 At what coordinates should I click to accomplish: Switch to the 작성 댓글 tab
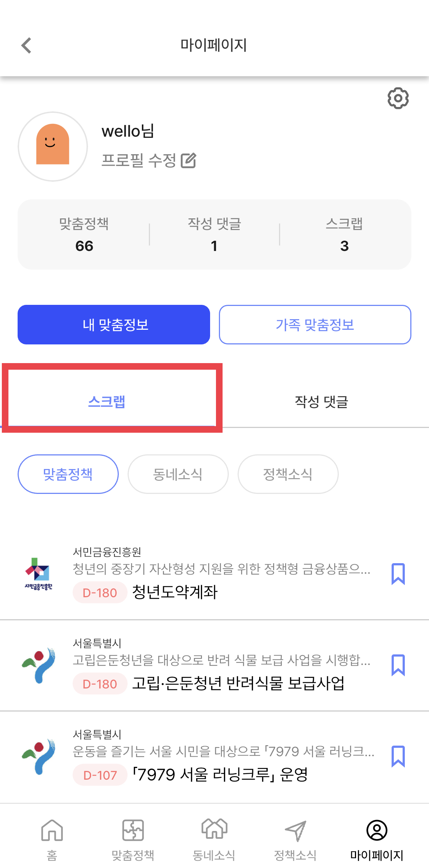(x=322, y=402)
